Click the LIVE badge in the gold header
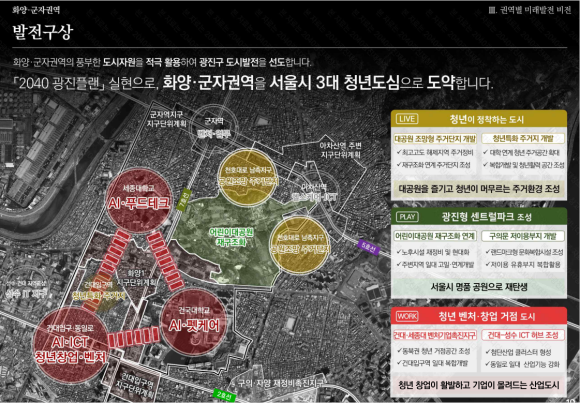580x403 pixels. click(x=407, y=119)
